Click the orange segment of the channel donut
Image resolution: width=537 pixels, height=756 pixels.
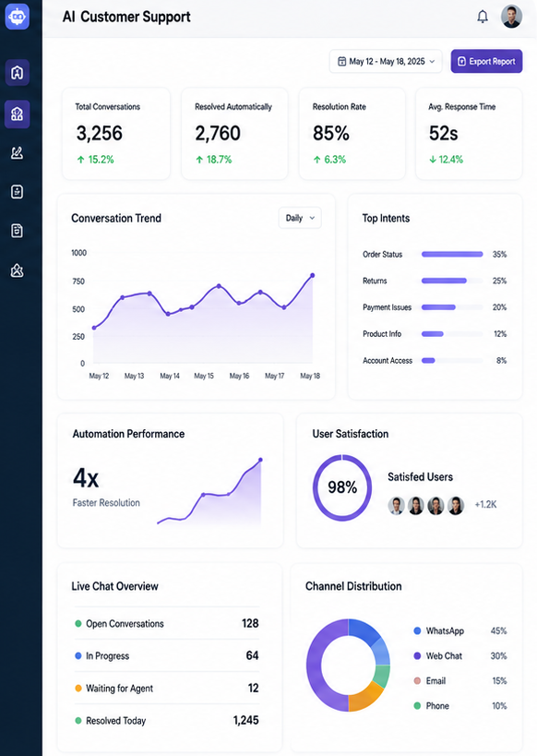pyautogui.click(x=364, y=697)
